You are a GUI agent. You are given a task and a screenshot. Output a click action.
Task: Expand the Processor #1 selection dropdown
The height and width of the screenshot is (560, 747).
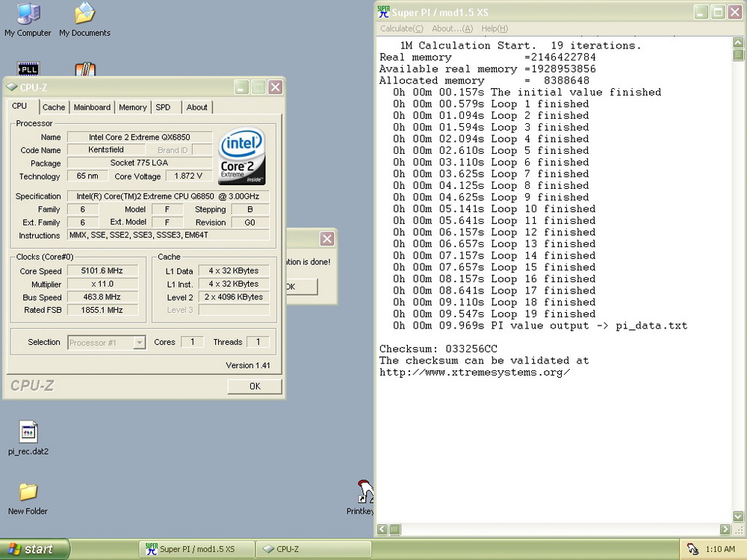[139, 343]
